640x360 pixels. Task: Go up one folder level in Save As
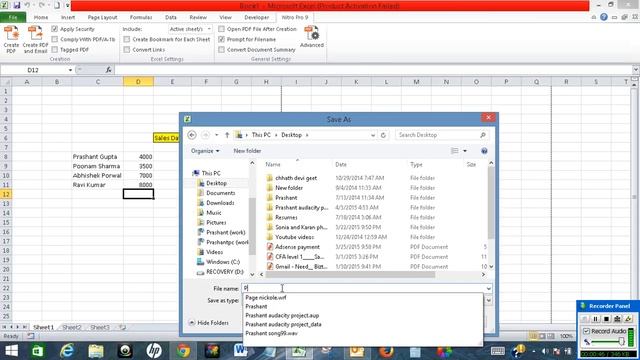[x=227, y=135]
